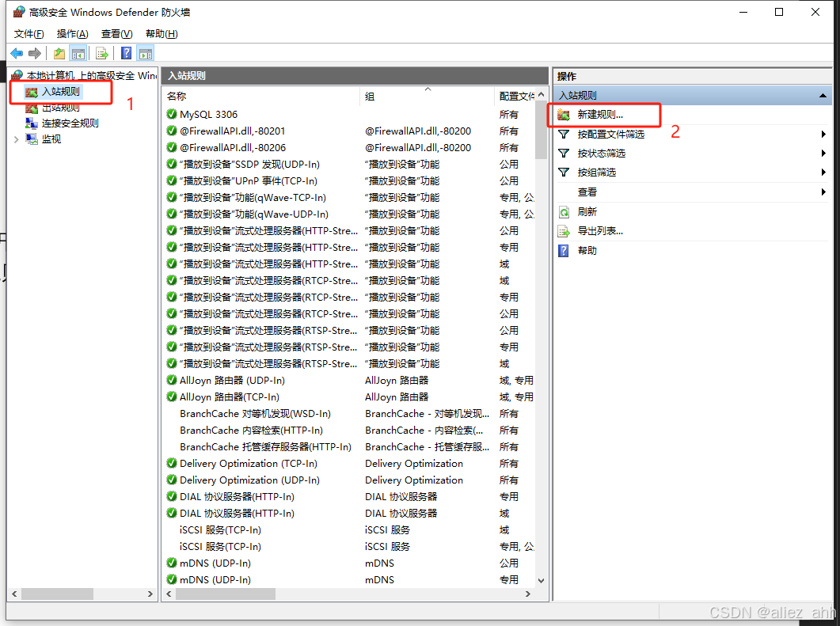
Task: Select DIAL 协议服务器(HTTP-In) rule with 专用 profile
Action: tap(237, 496)
